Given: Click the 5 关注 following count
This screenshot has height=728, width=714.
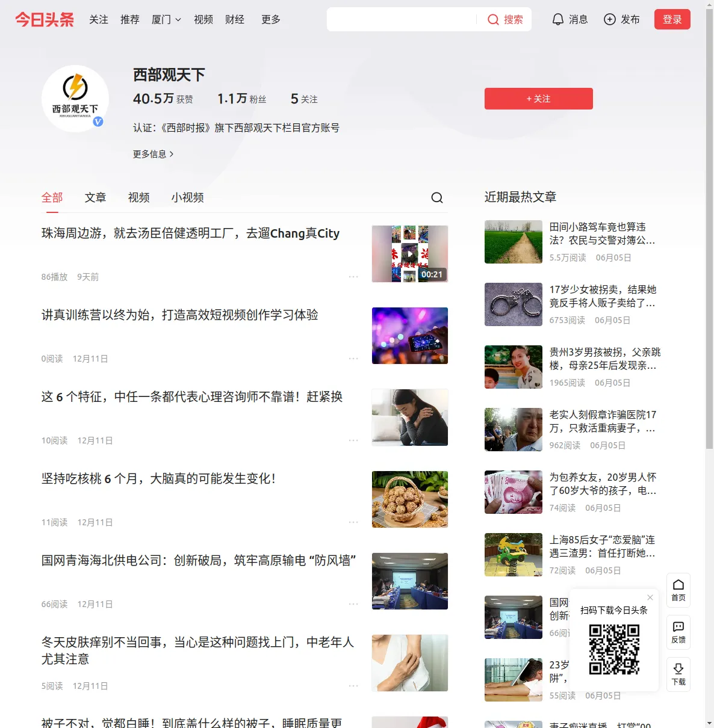Looking at the screenshot, I should point(304,99).
